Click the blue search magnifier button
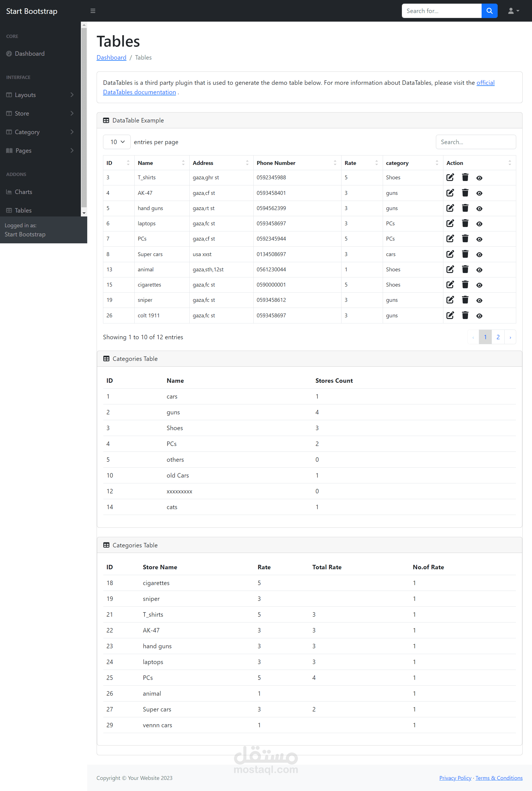 [489, 11]
